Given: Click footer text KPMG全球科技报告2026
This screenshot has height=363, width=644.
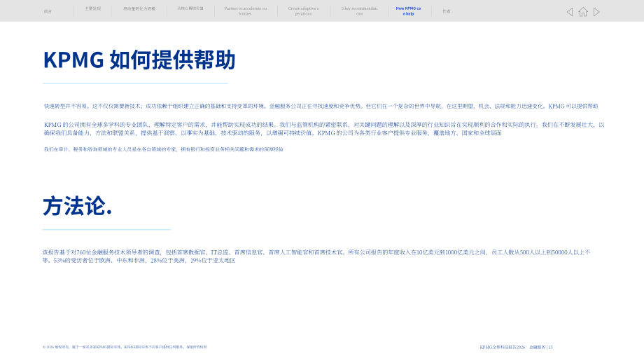Looking at the screenshot, I should (516, 347).
